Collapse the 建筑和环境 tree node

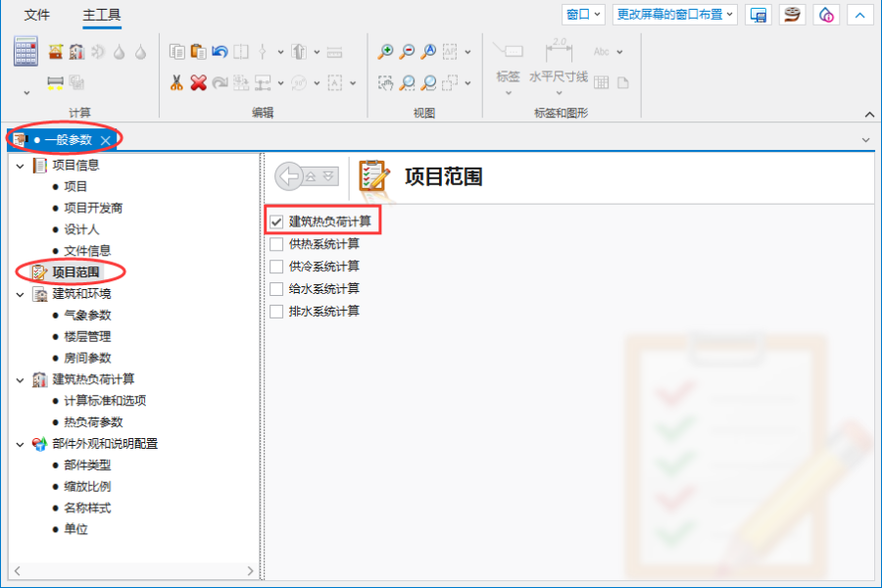point(21,294)
